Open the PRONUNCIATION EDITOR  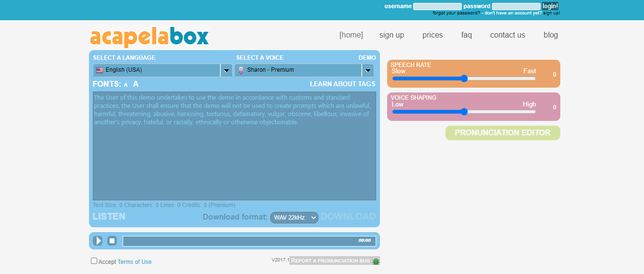pos(503,133)
